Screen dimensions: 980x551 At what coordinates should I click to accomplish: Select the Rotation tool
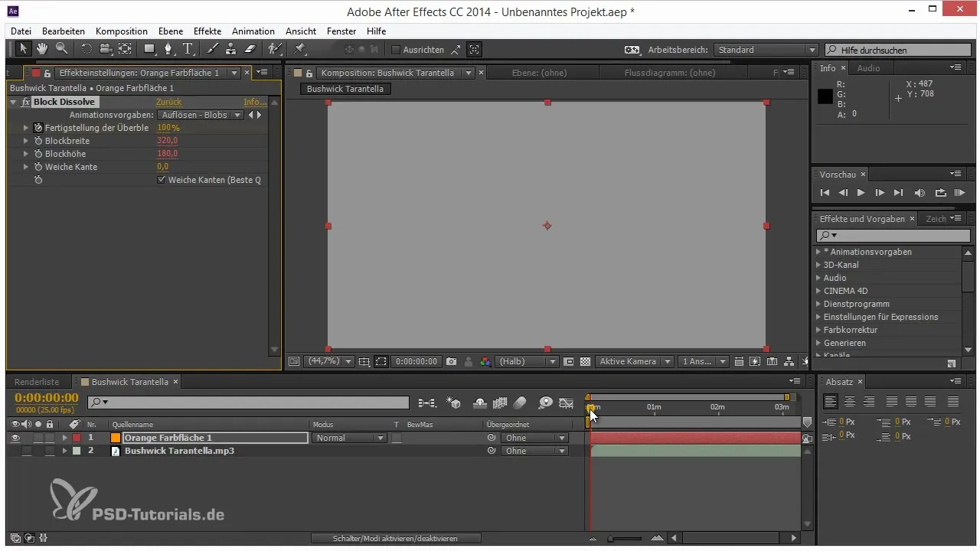pyautogui.click(x=86, y=49)
